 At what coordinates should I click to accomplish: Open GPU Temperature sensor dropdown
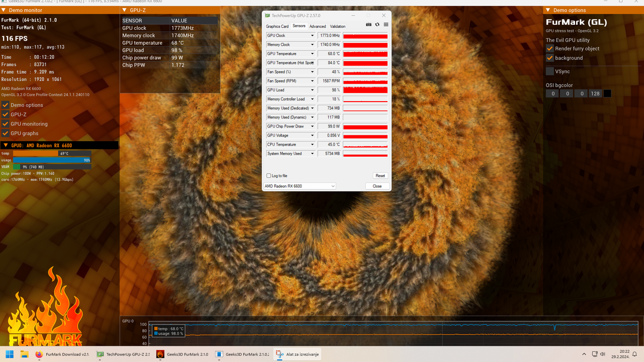pos(312,54)
